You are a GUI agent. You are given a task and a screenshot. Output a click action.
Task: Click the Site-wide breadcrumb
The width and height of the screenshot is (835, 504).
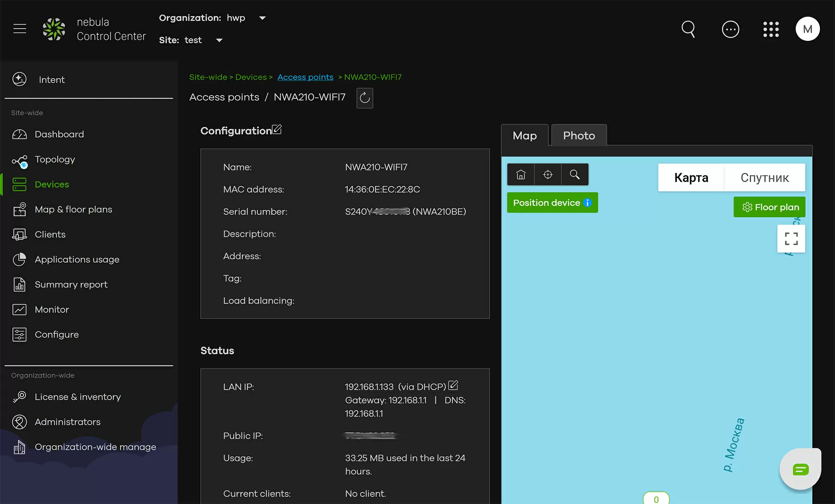tap(208, 77)
